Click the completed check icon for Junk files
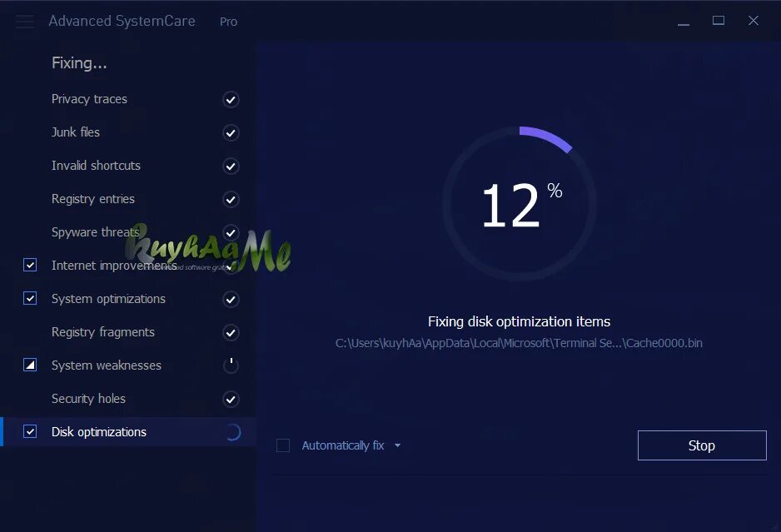 click(x=231, y=133)
